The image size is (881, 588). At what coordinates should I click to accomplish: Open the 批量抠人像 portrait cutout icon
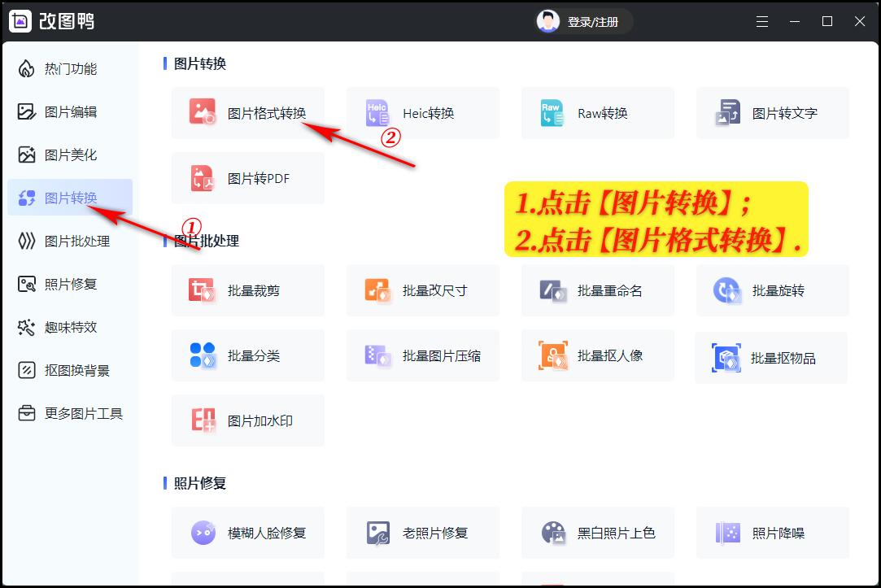[553, 355]
